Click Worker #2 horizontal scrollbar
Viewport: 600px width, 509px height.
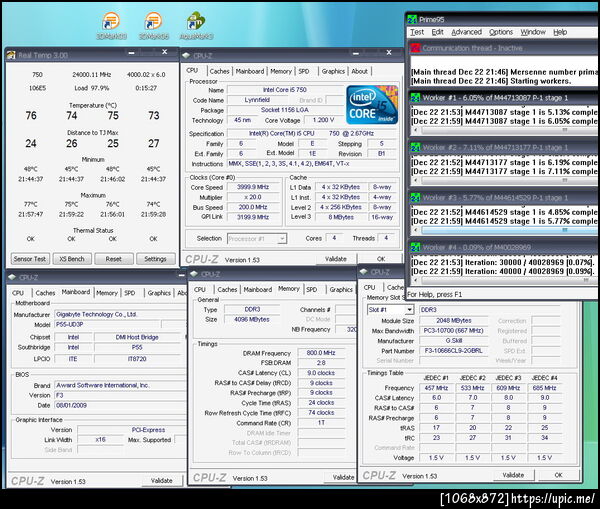point(505,180)
